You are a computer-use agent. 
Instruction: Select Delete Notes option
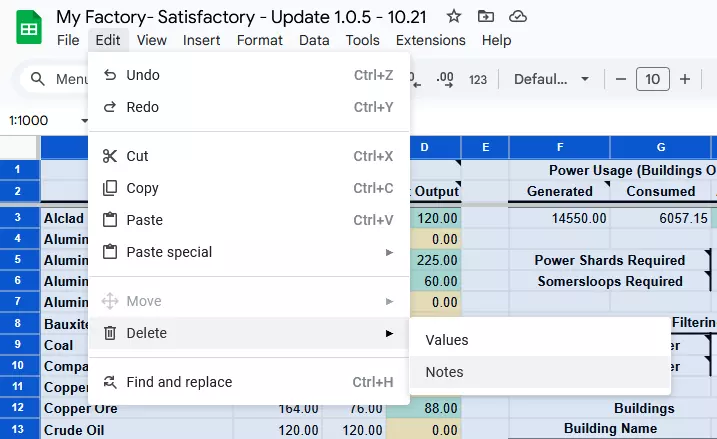point(444,372)
